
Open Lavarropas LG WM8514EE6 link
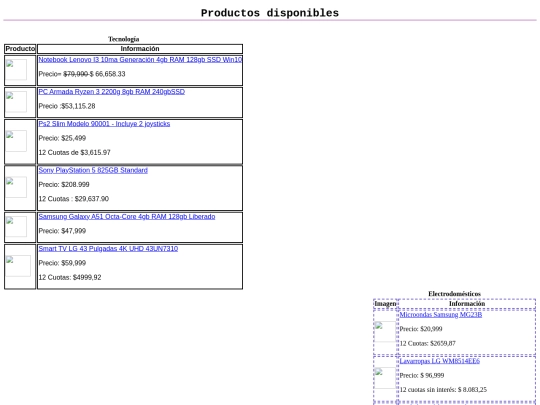click(x=439, y=361)
